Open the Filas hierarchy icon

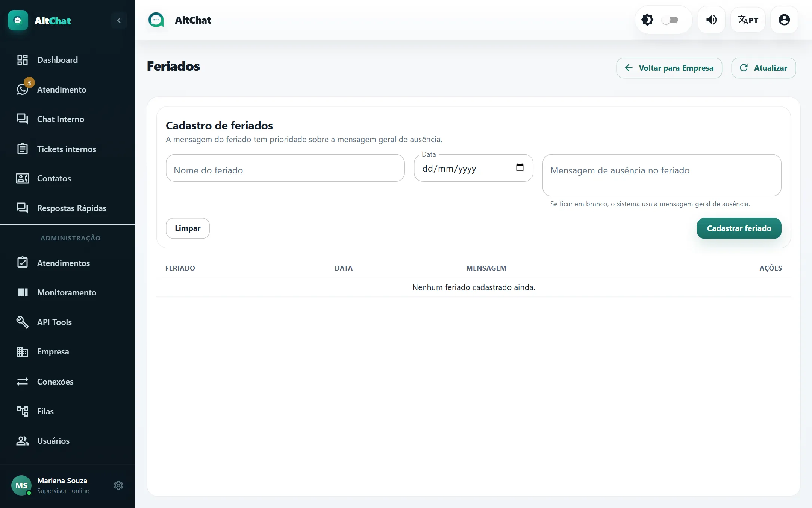point(23,411)
